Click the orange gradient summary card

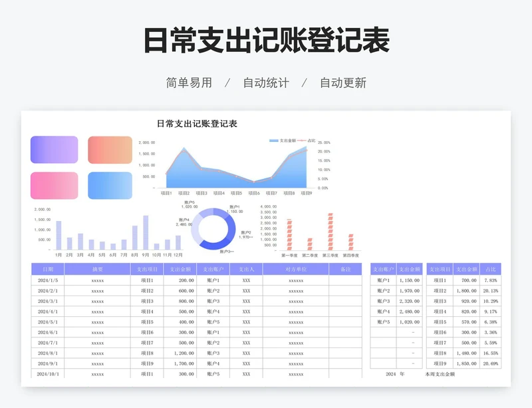coord(110,150)
